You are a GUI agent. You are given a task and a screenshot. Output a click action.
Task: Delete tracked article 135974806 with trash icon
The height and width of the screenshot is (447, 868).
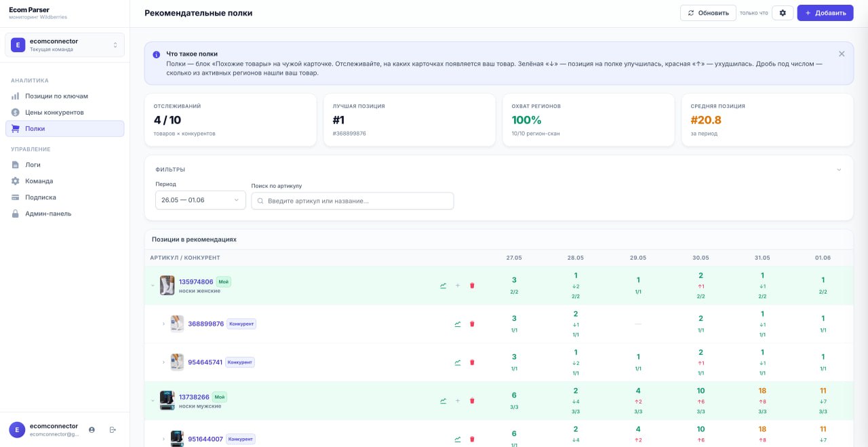click(x=472, y=286)
